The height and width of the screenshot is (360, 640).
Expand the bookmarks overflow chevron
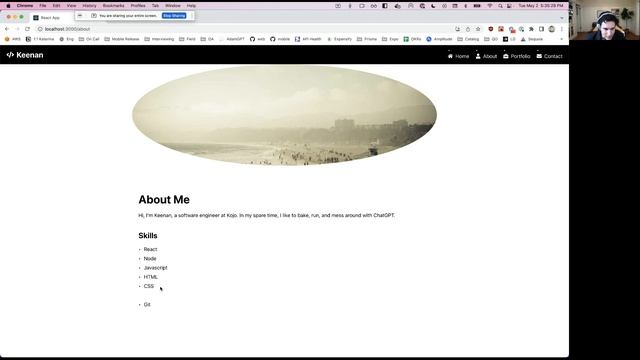click(x=562, y=39)
